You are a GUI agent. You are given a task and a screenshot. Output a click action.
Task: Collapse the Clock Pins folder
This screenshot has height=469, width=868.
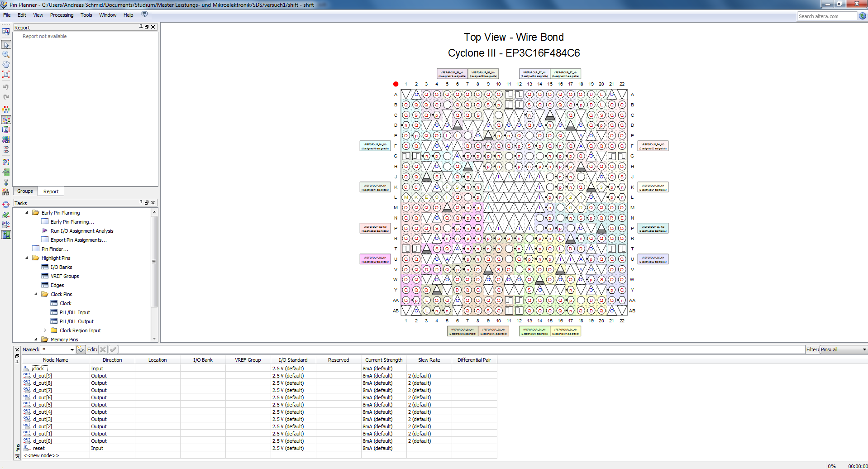pyautogui.click(x=36, y=294)
